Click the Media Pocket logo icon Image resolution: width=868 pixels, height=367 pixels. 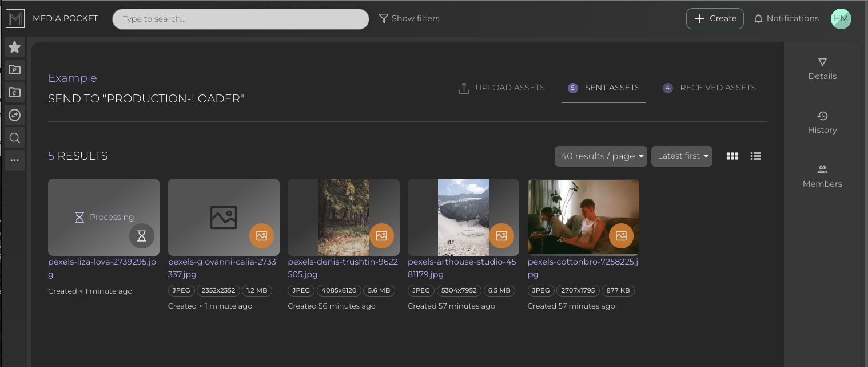15,19
